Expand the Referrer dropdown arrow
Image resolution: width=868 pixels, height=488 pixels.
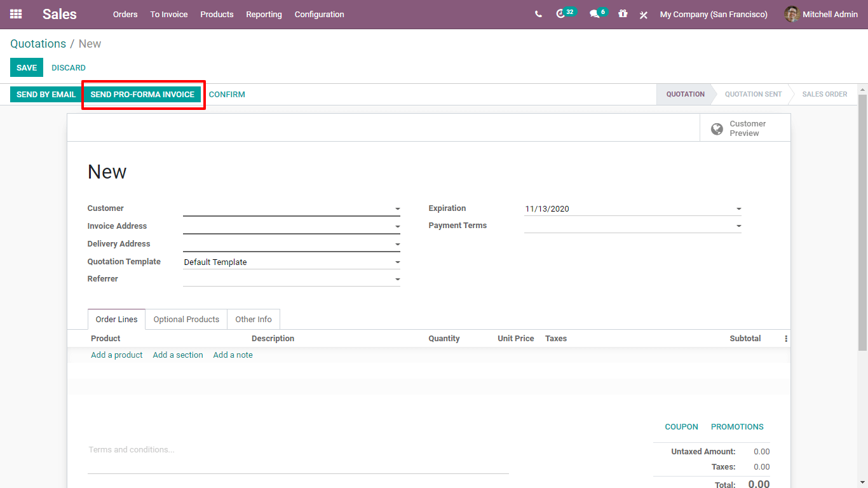(397, 280)
